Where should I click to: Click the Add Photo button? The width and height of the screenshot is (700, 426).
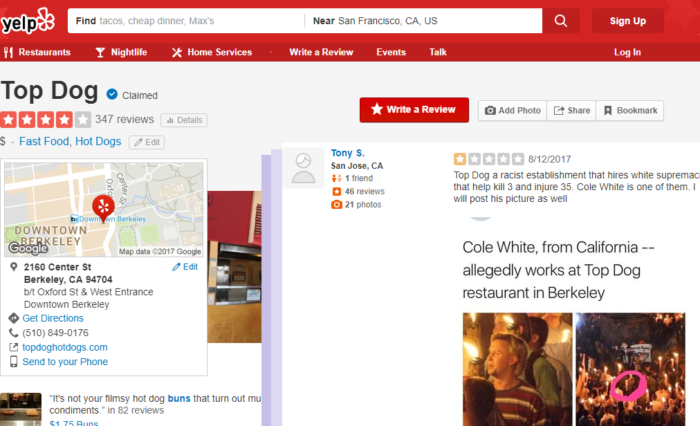[x=512, y=110]
